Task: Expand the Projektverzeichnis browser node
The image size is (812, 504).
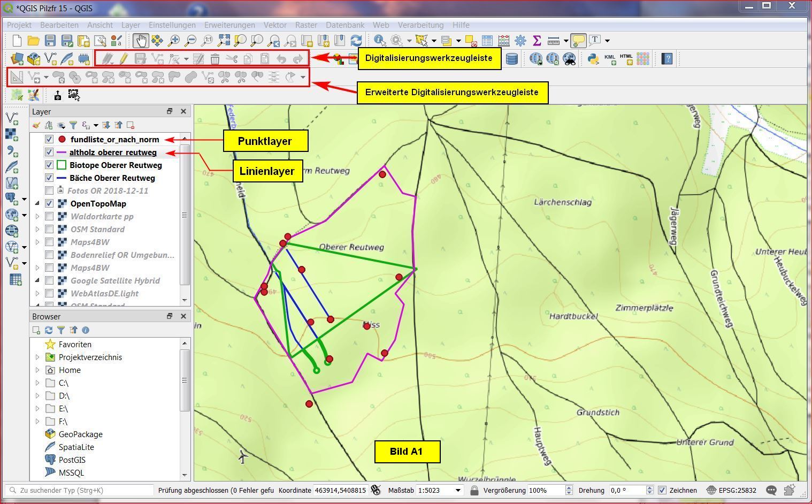Action: (37, 357)
